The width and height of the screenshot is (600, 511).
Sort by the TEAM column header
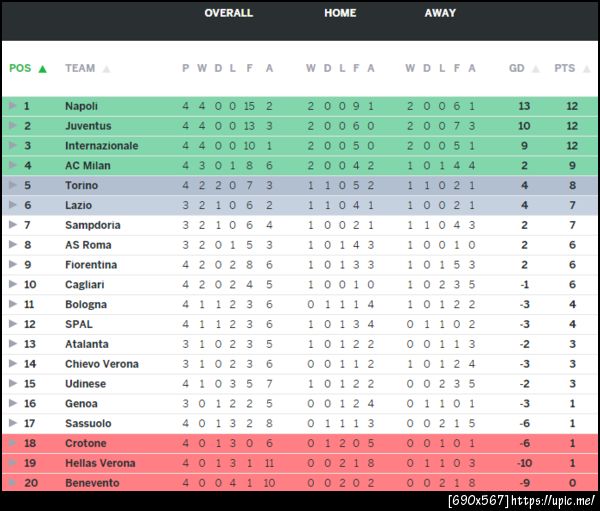tap(80, 69)
